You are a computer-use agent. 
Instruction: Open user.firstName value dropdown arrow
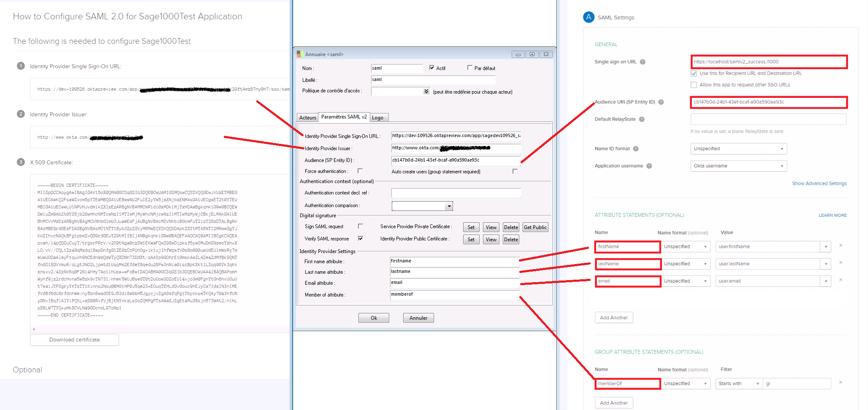click(826, 247)
